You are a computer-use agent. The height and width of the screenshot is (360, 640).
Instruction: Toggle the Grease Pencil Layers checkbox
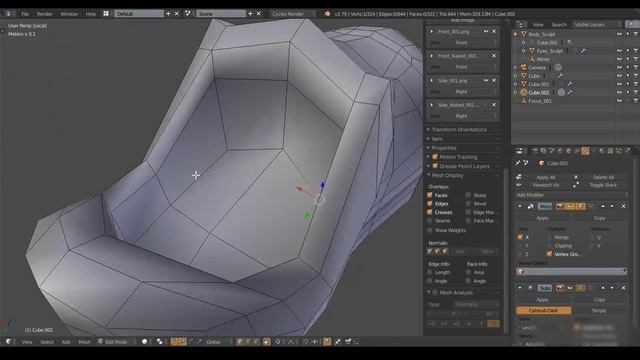click(435, 166)
